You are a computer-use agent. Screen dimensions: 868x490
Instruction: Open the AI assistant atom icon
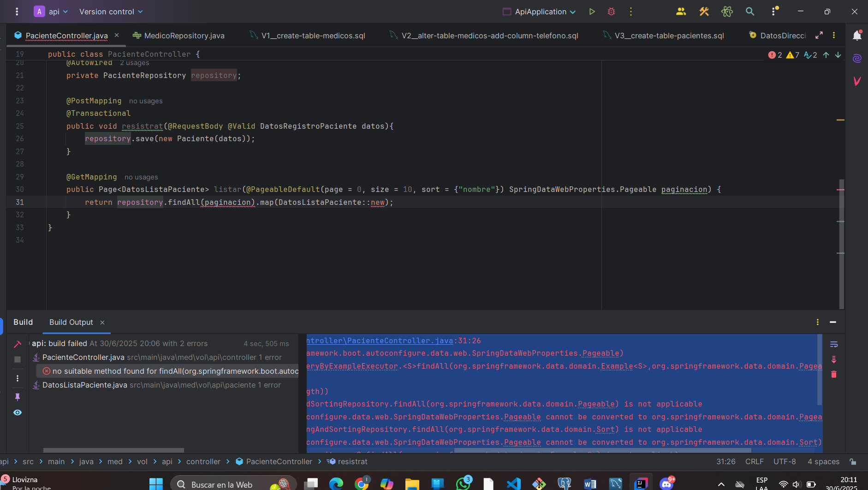727,12
